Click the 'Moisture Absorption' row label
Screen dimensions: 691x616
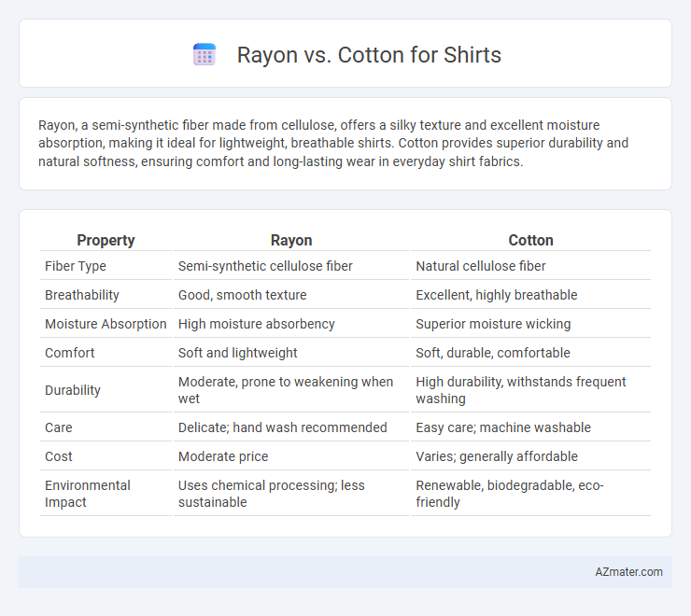[x=106, y=324]
